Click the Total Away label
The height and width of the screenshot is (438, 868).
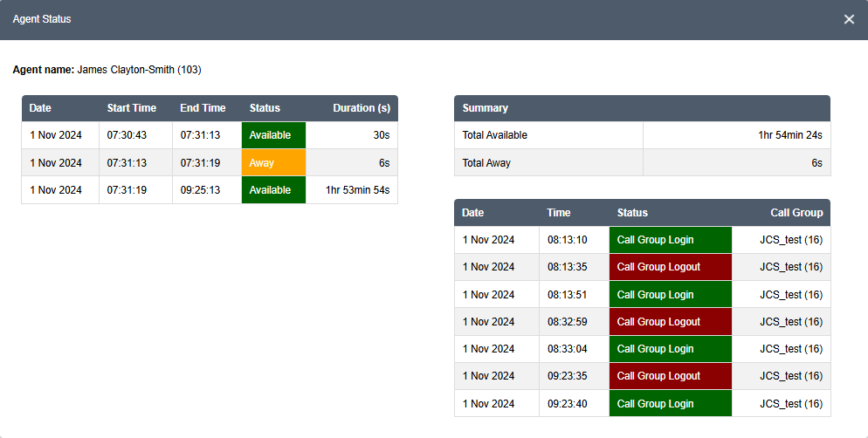pos(486,162)
